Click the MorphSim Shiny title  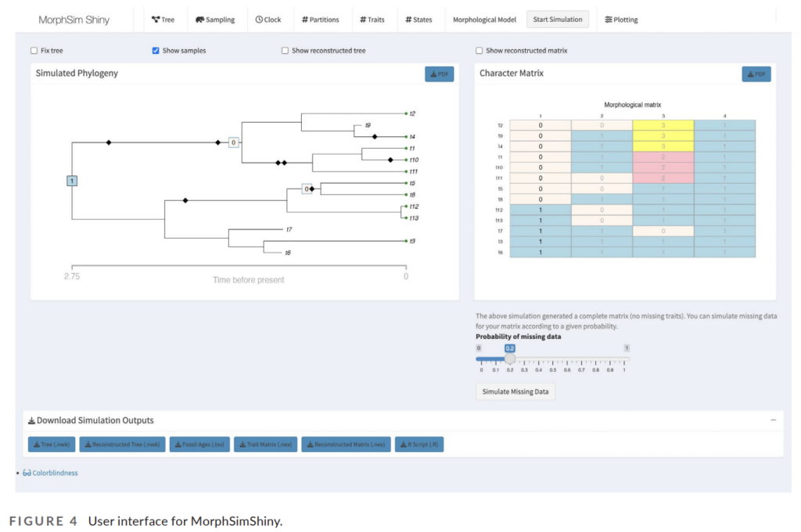click(x=74, y=20)
